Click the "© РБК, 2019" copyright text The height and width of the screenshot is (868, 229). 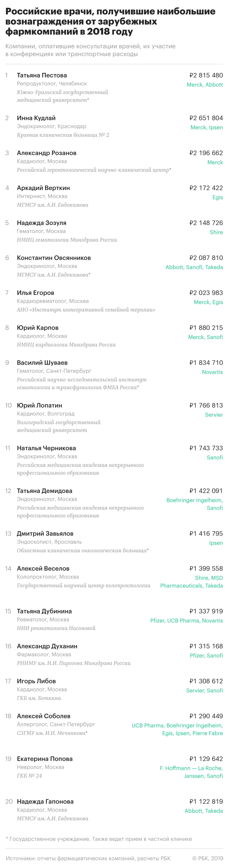click(207, 858)
